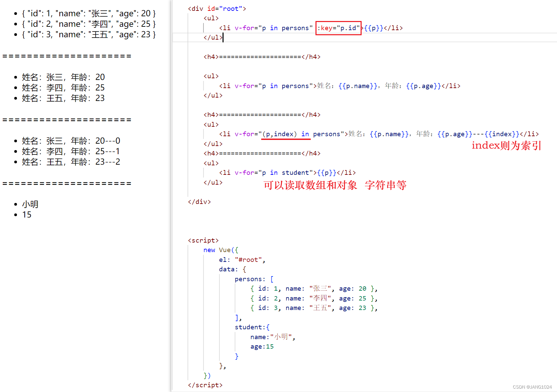Screen dimensions: 557x392
Task: Click rendered row ending with 20---0
Action: [71, 141]
